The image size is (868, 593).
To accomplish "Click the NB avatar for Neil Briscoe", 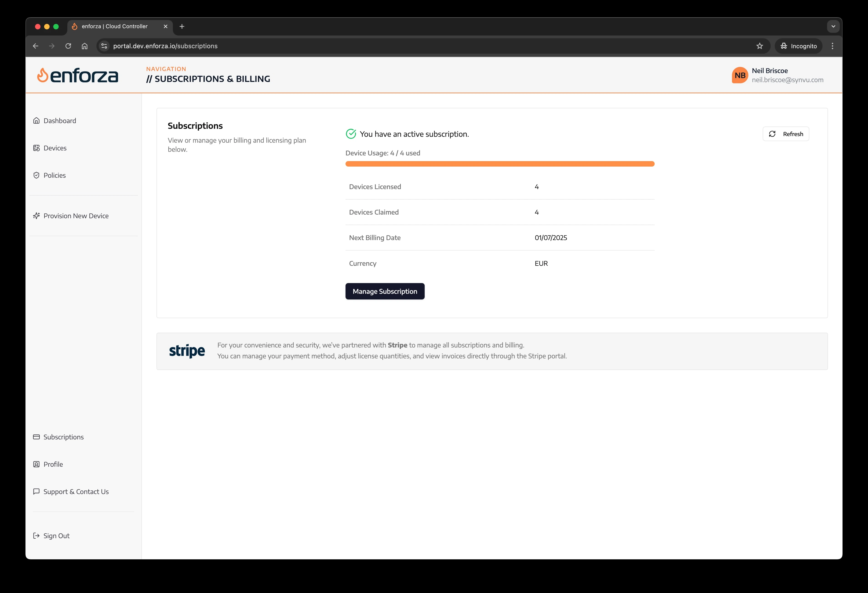I will click(x=740, y=75).
